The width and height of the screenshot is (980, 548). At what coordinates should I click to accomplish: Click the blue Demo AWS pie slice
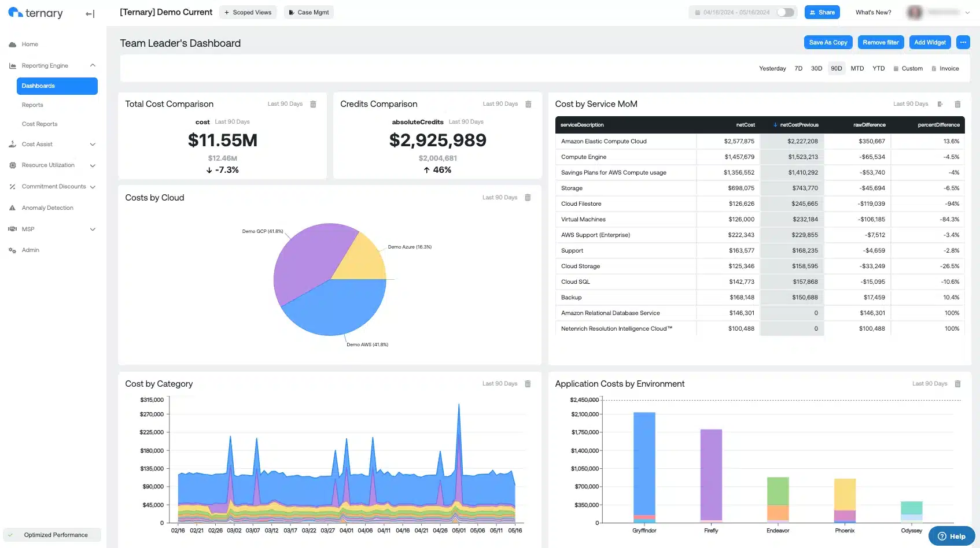[x=338, y=308]
